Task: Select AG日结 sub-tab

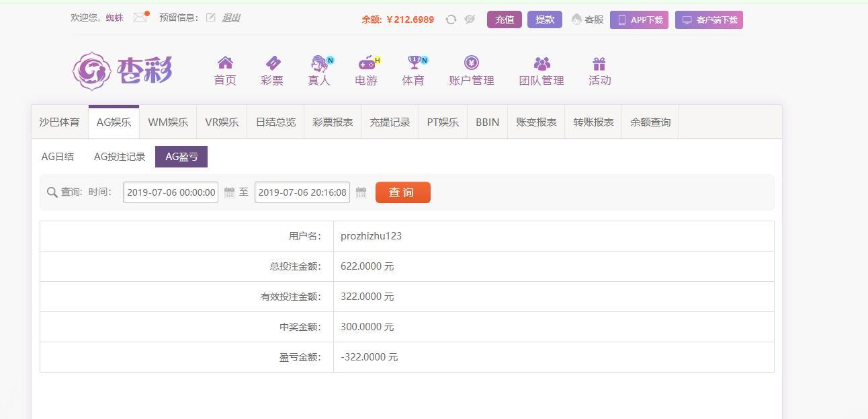Action: 58,157
